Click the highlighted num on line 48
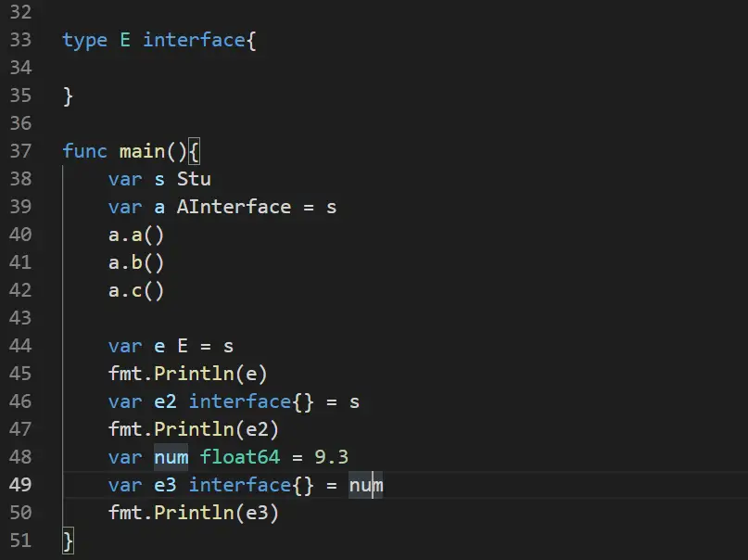 [171, 456]
